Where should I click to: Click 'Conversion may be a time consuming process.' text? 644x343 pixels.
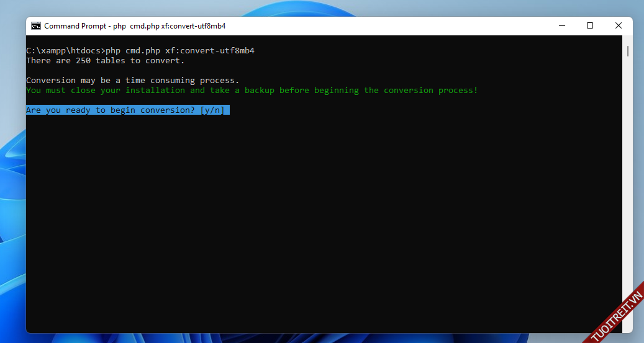click(132, 81)
